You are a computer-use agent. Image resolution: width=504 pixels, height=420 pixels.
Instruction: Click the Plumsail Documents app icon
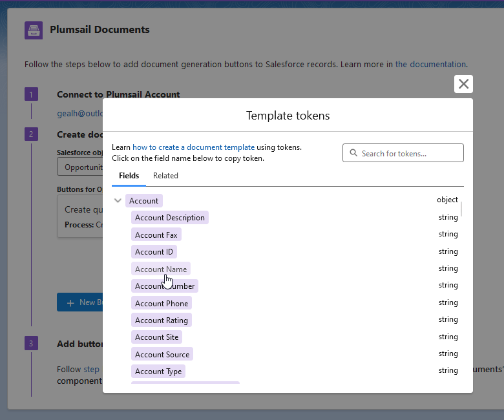pos(34,30)
